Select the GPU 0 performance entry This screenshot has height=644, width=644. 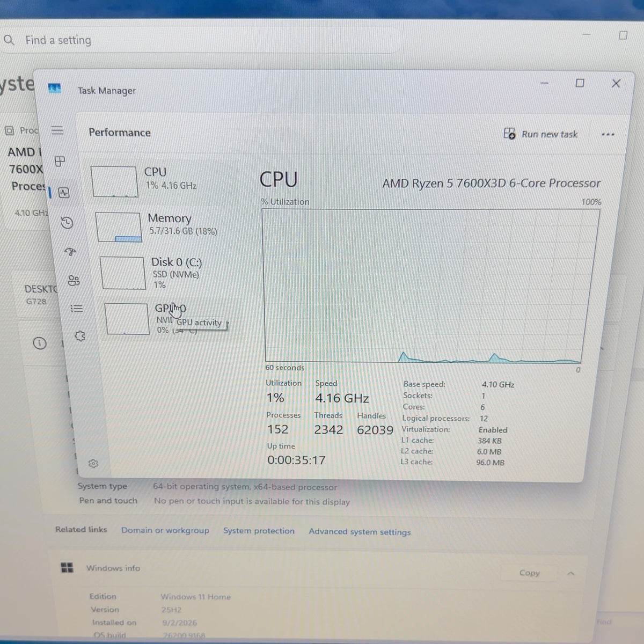pyautogui.click(x=171, y=319)
